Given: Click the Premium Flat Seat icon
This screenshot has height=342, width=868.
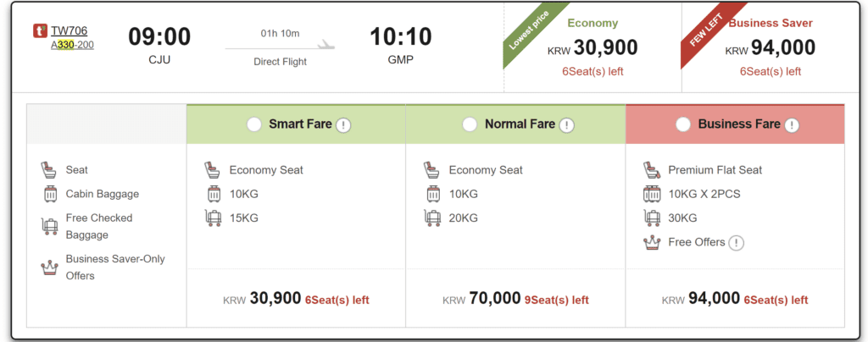Looking at the screenshot, I should 651,170.
